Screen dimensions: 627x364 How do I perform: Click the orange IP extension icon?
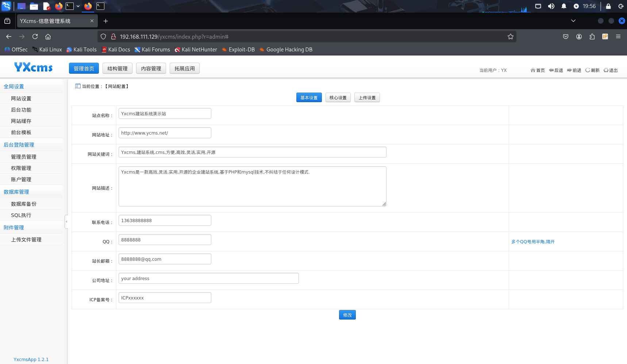point(605,36)
